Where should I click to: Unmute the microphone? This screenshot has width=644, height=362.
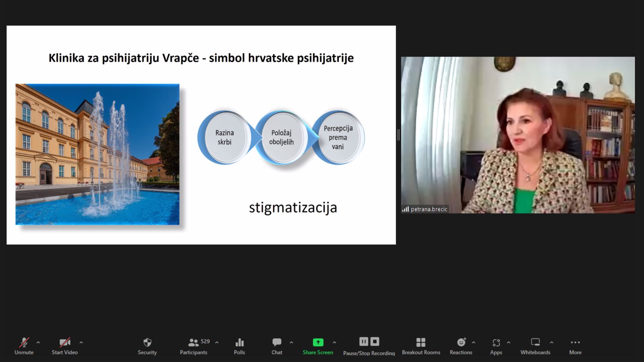click(24, 342)
